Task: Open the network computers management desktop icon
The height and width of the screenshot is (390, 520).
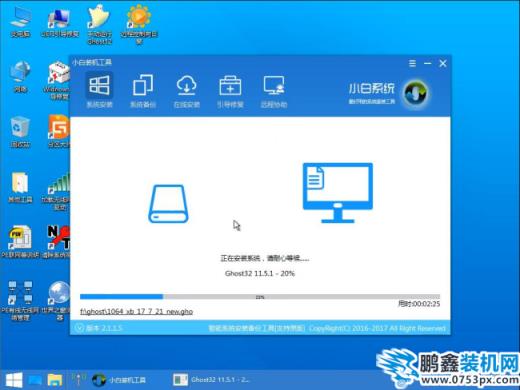Action: point(20,301)
